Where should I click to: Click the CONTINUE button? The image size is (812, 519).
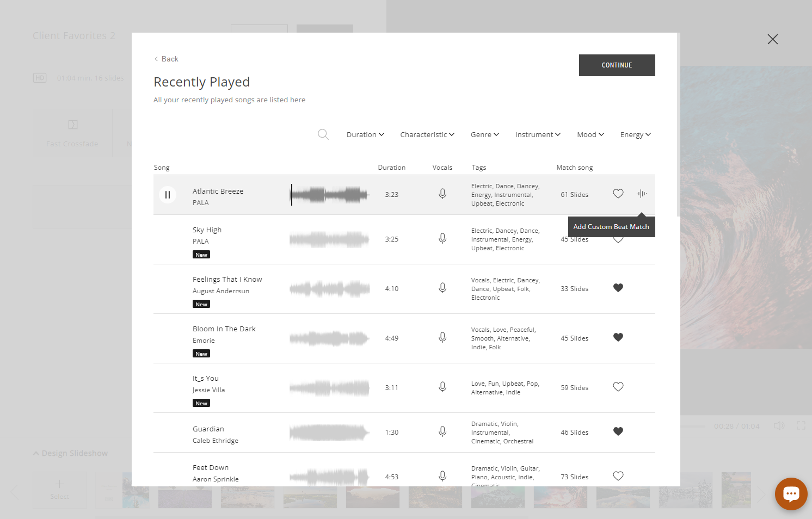617,65
